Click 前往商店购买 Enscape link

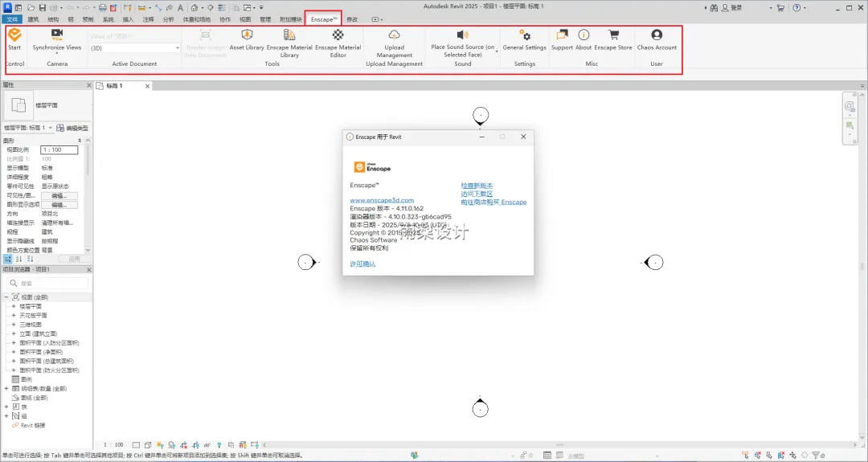[x=493, y=202]
